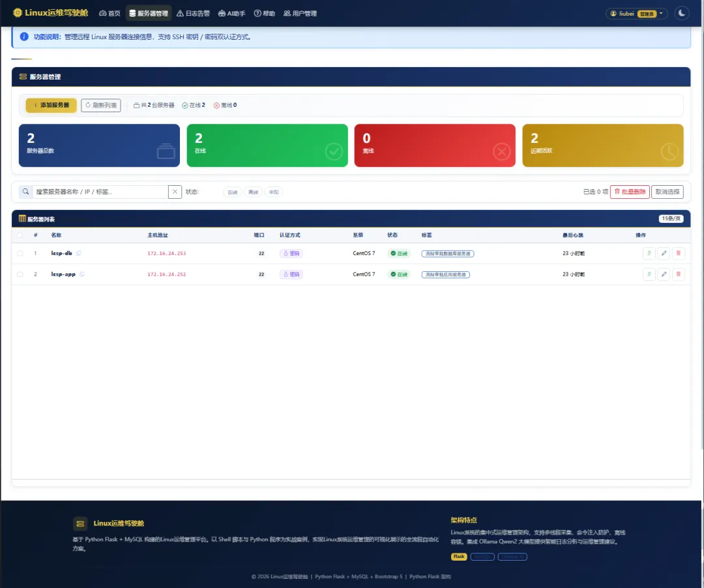This screenshot has height=588, width=704.
Task: Click the lesp-db server name
Action: click(61, 253)
